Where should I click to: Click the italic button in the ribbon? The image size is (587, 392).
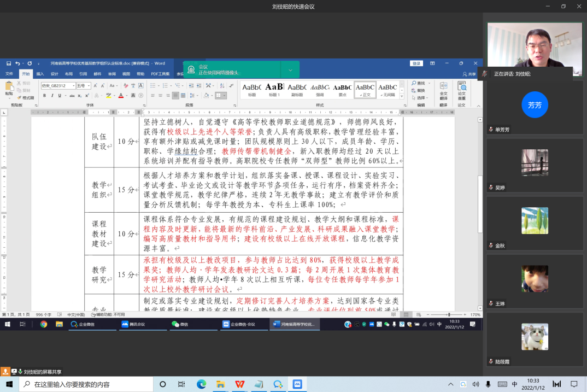[52, 96]
